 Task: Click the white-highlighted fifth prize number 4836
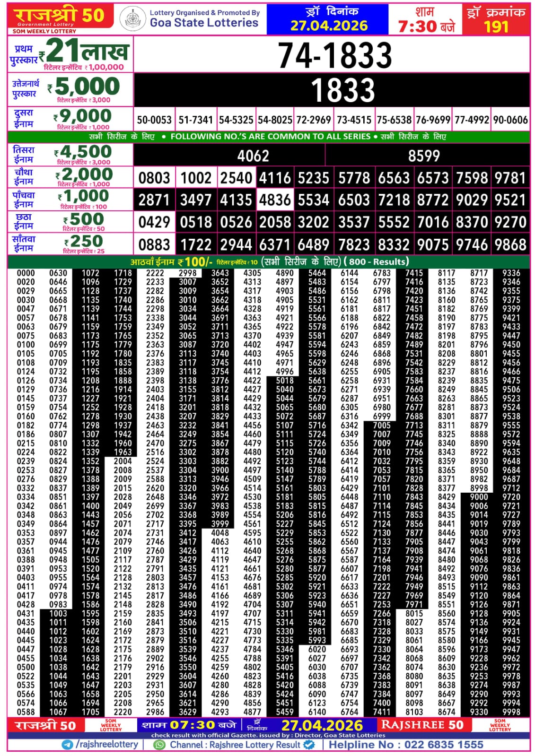point(275,200)
